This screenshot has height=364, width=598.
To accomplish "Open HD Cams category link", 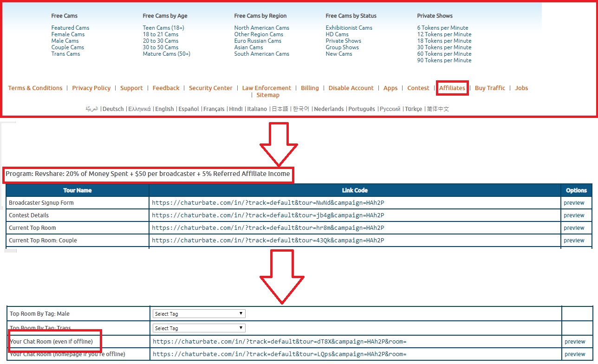I will click(337, 34).
